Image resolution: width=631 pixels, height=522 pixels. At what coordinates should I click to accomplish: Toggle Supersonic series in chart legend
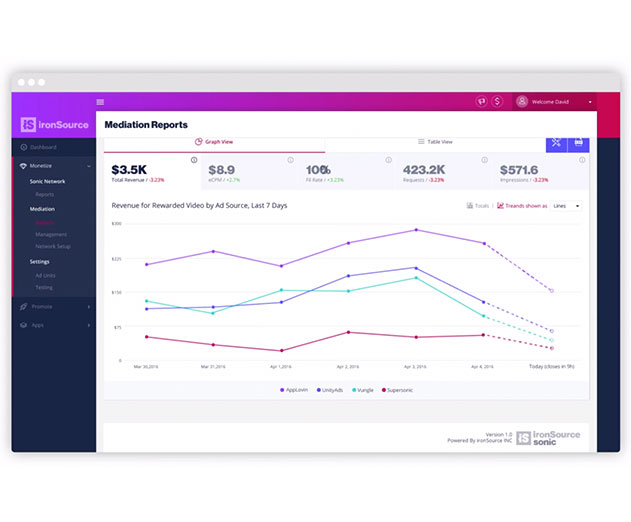(x=397, y=390)
